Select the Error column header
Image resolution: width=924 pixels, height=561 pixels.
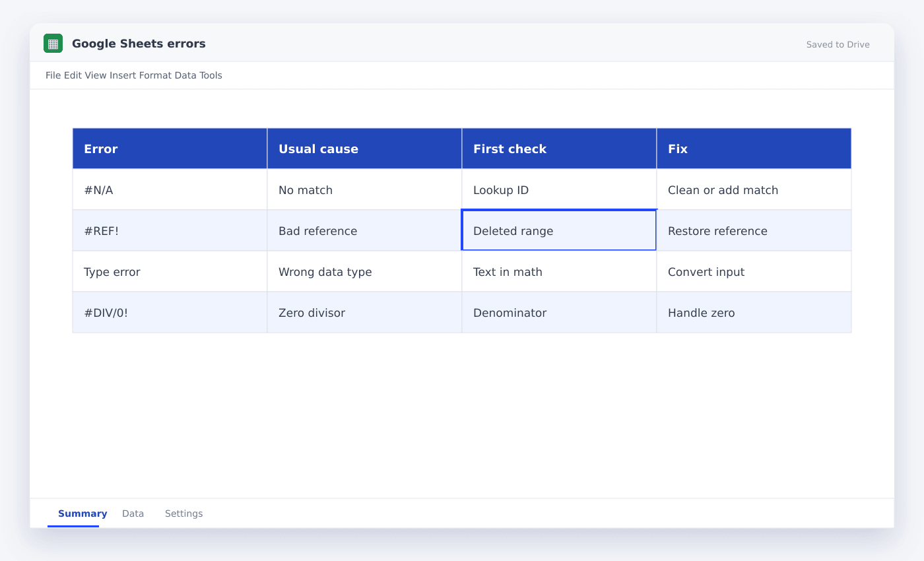point(170,148)
